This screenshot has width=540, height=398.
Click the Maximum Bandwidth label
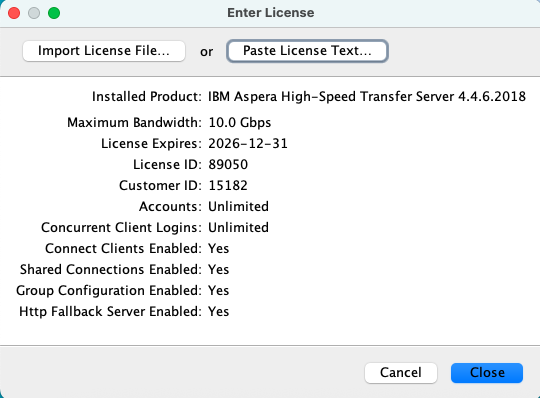coord(134,123)
